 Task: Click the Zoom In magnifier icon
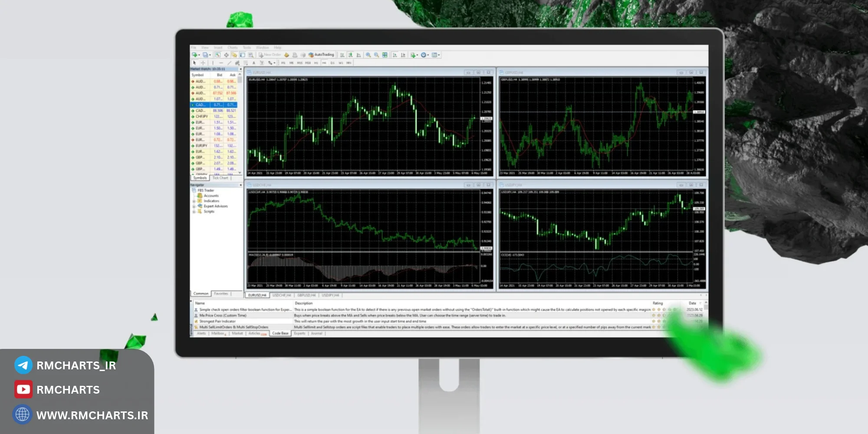pyautogui.click(x=368, y=55)
